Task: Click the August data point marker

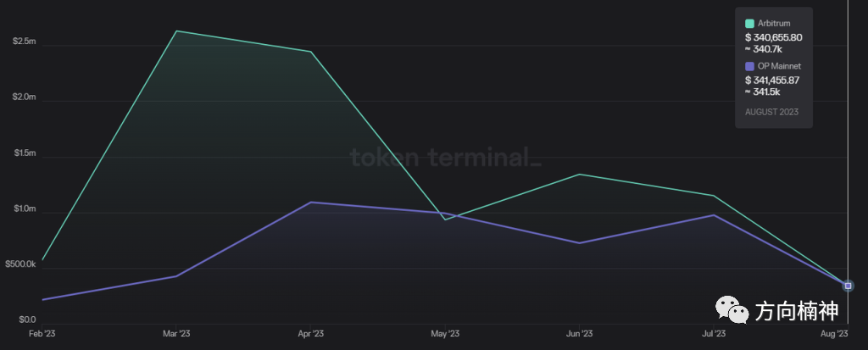Action: (848, 286)
